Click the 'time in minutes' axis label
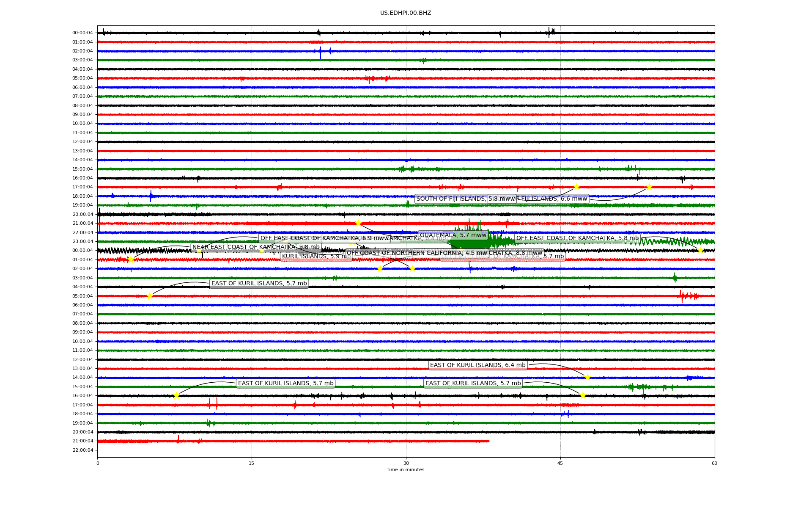This screenshot has height=508, width=812. coord(406,469)
